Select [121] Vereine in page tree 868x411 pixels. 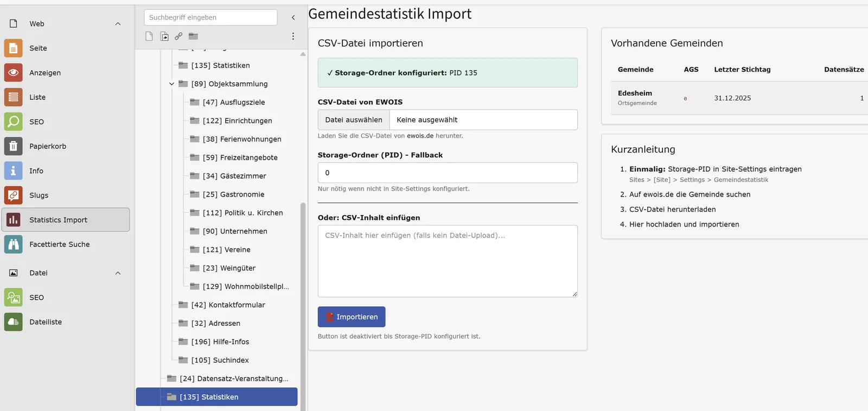[x=227, y=250]
